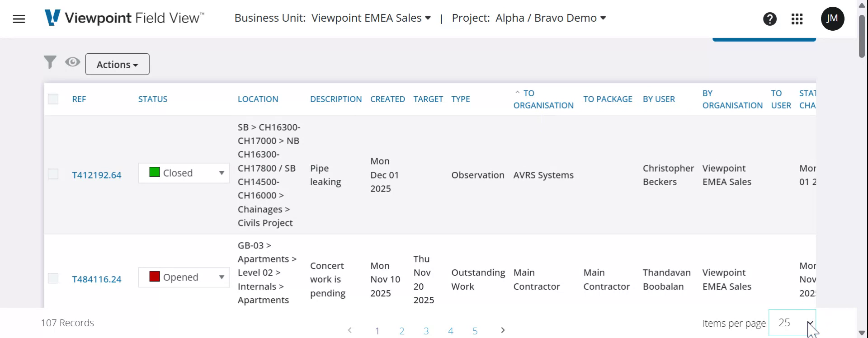
Task: Go to page 2
Action: [x=401, y=331]
